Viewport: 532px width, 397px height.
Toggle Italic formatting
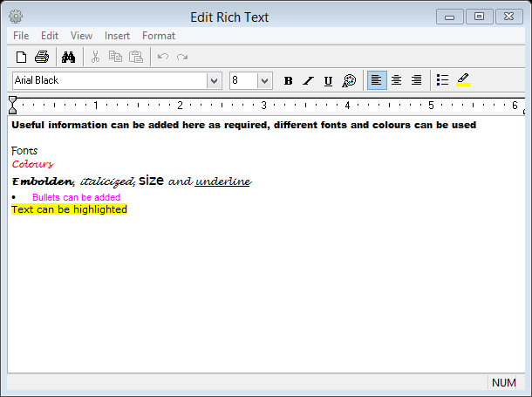pos(308,80)
